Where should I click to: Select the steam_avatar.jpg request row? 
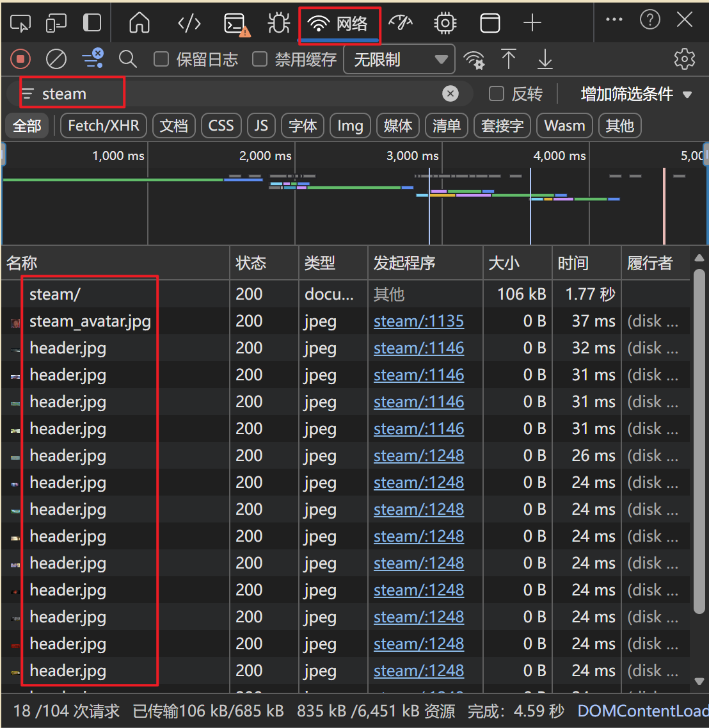pyautogui.click(x=90, y=321)
